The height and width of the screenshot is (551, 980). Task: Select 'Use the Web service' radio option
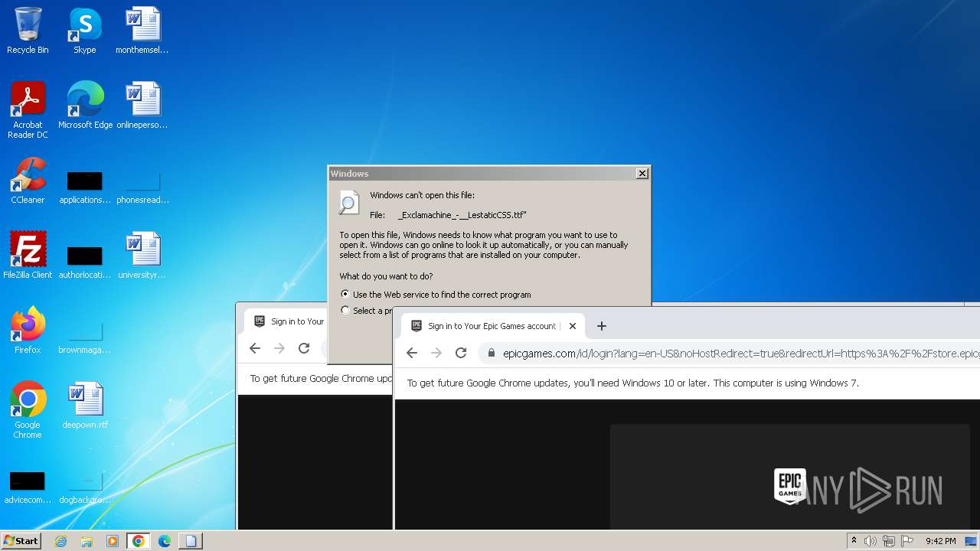click(345, 294)
